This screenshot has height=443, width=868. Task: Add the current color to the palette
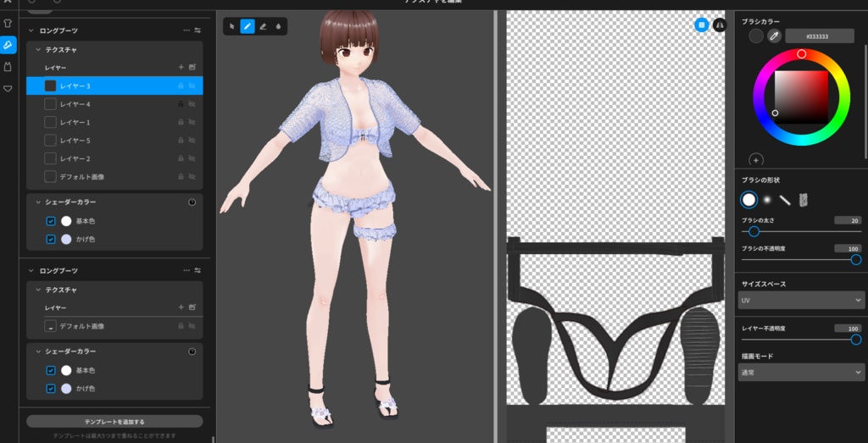pyautogui.click(x=755, y=160)
